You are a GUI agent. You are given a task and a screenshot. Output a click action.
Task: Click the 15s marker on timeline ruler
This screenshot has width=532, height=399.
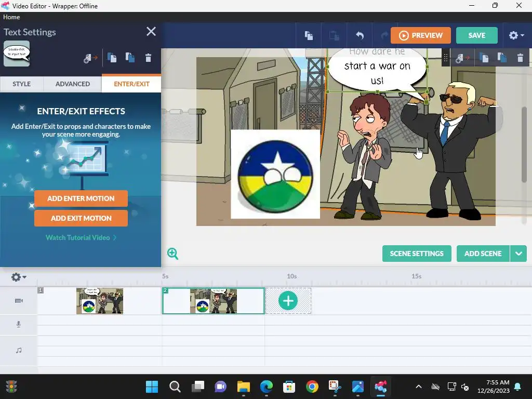[x=416, y=276]
